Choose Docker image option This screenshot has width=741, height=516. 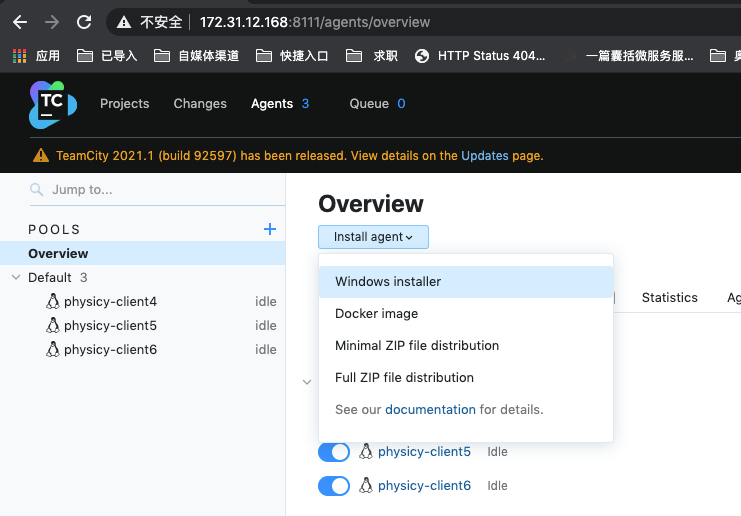466,314
